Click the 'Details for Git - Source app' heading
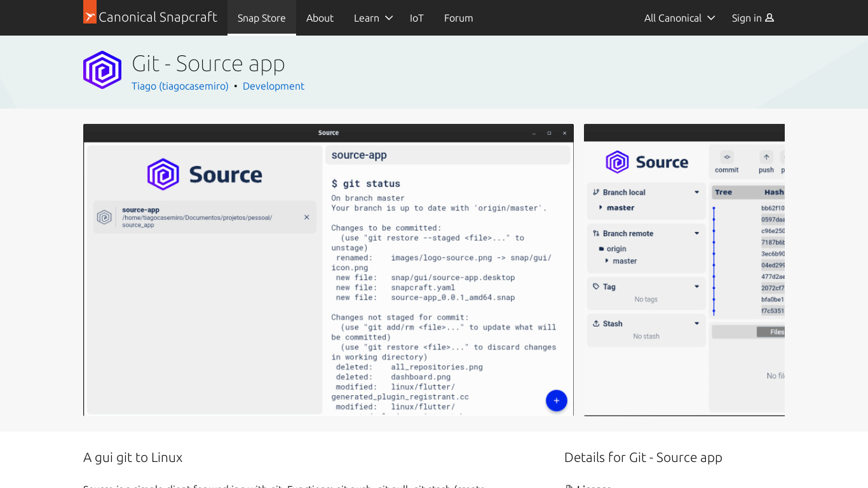Screen dimensions: 868x488 (643, 457)
